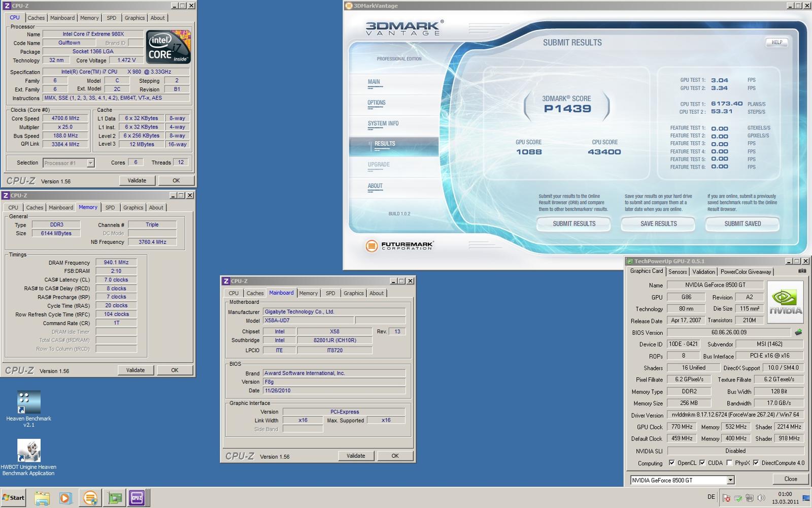812x508 pixels.
Task: Click the DRAM Frequency 940.1 MHz value
Action: coord(116,263)
